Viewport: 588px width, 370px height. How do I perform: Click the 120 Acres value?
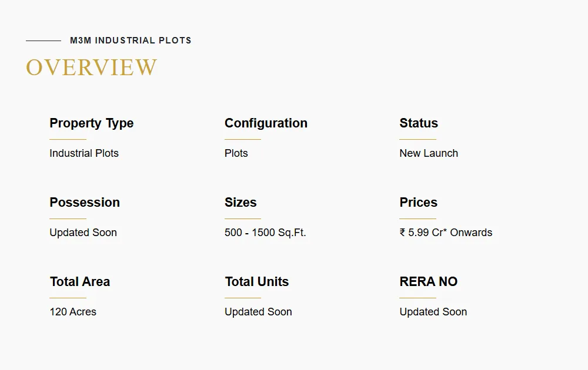73,312
